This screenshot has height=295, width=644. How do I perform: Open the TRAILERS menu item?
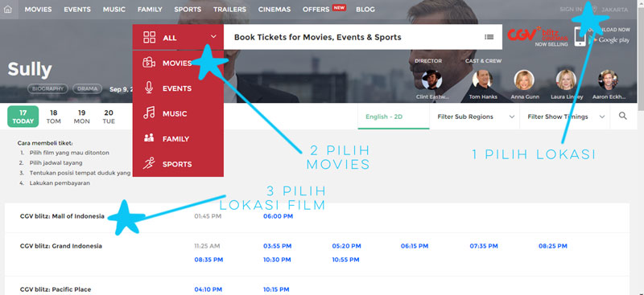[229, 10]
